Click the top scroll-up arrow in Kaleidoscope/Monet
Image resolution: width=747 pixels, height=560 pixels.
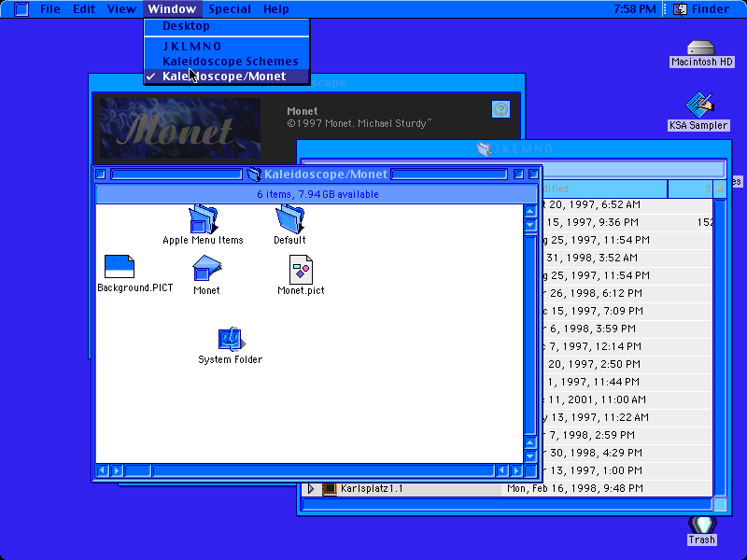[x=530, y=211]
